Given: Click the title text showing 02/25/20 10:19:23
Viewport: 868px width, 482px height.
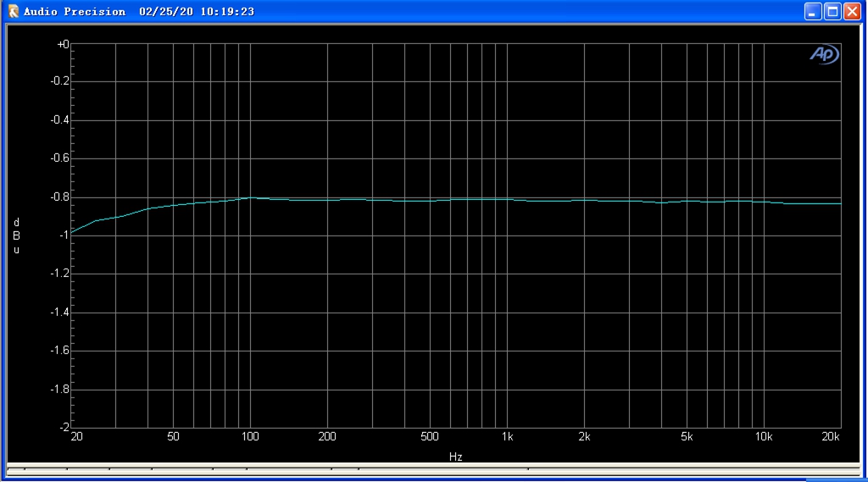Looking at the screenshot, I should [197, 12].
